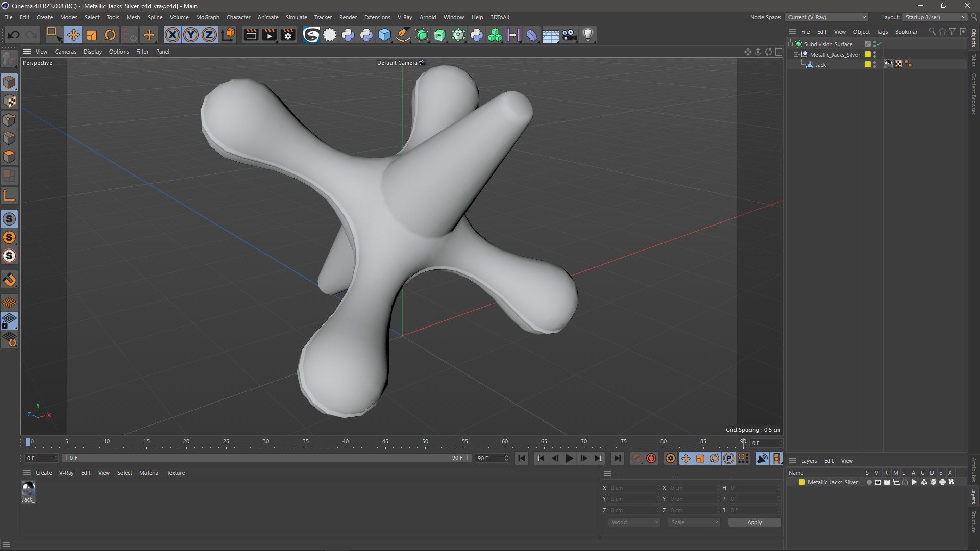Select the Scale tool
The height and width of the screenshot is (551, 980).
[92, 35]
